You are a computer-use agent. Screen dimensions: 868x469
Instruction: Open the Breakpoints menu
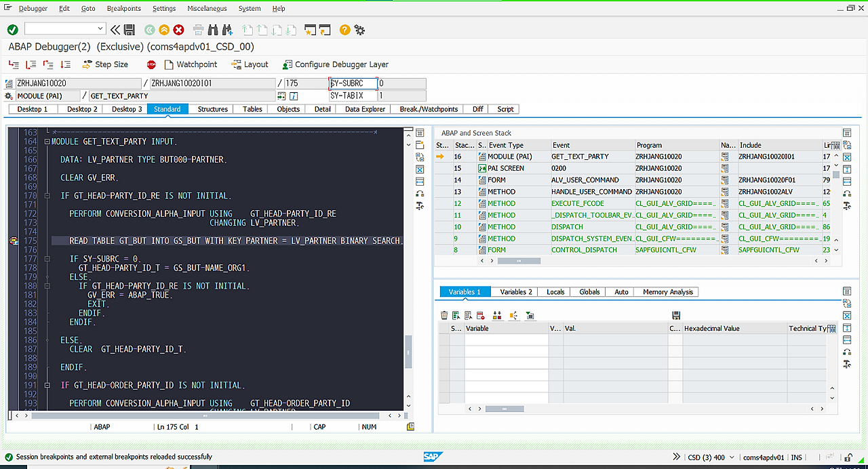(124, 9)
